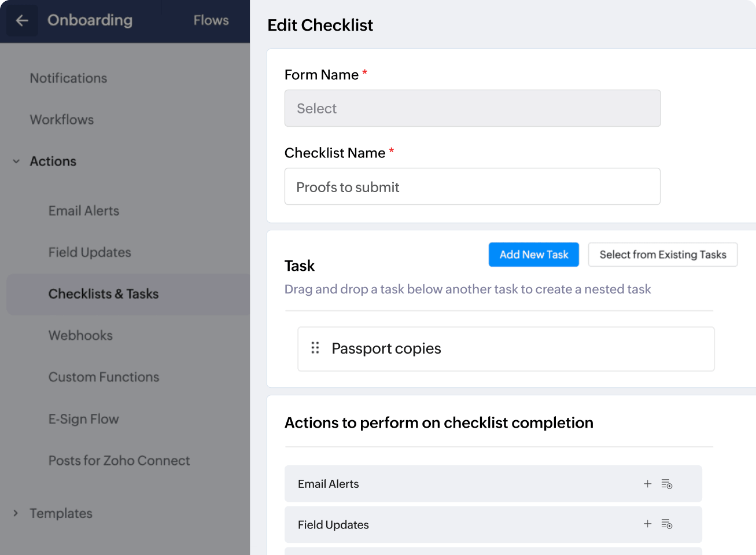The image size is (756, 555).
Task: Open Custom Functions in the sidebar
Action: pos(104,377)
